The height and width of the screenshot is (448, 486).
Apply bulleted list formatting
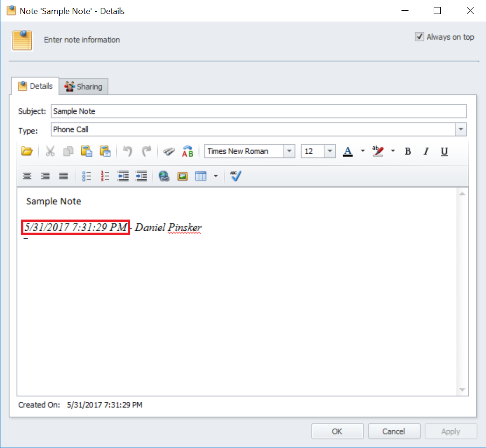coord(86,176)
